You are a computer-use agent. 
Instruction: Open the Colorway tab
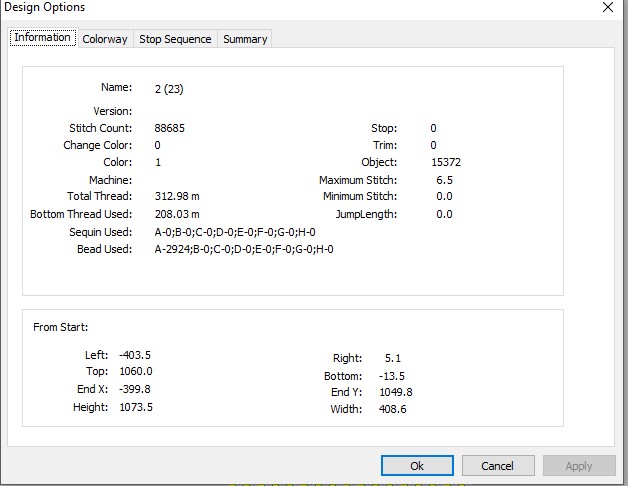pos(105,39)
